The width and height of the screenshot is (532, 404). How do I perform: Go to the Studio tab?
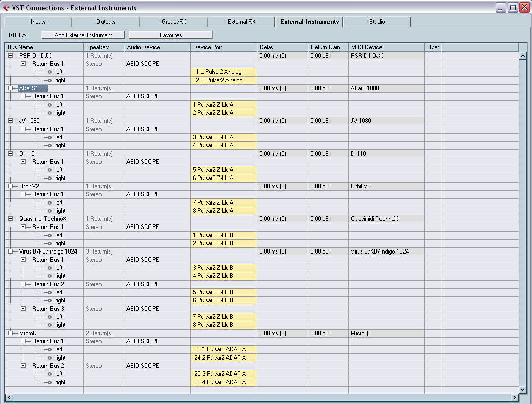pos(377,22)
